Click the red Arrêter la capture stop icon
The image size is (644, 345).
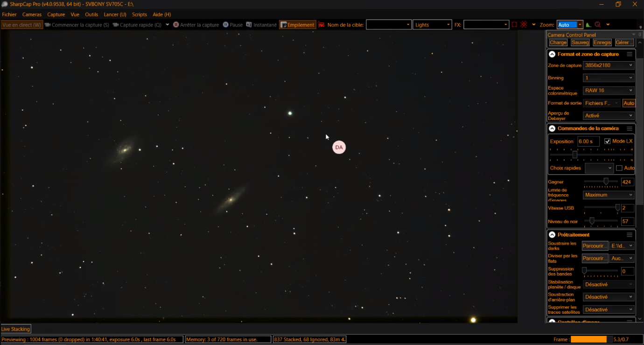(176, 25)
